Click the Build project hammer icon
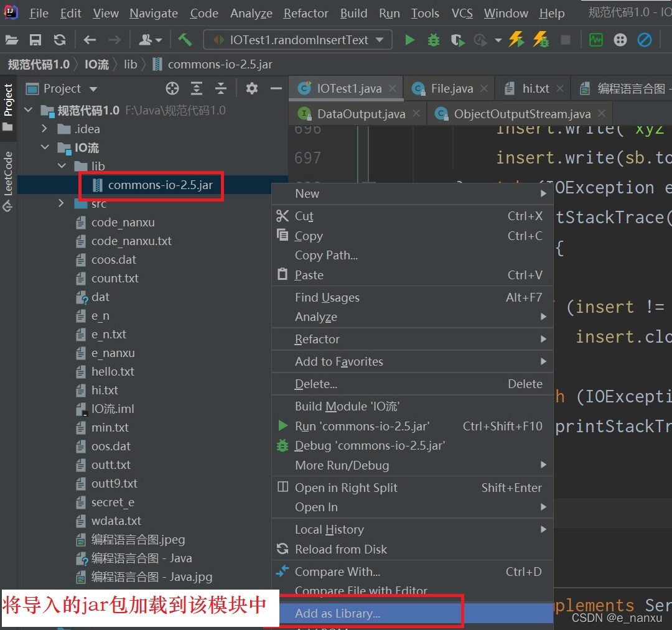This screenshot has width=672, height=630. [185, 40]
